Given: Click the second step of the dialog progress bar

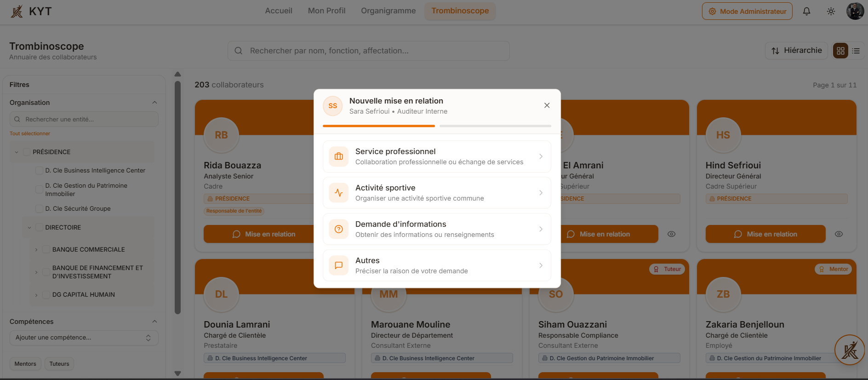Looking at the screenshot, I should (495, 126).
